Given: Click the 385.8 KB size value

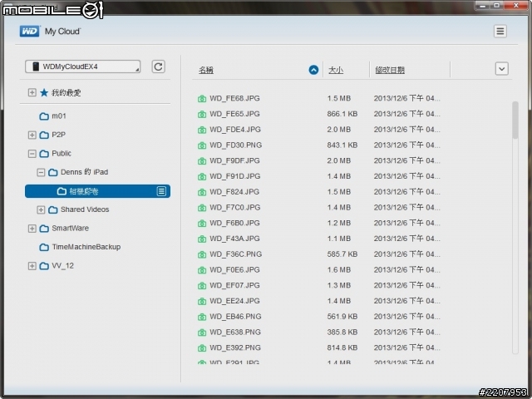Looking at the screenshot, I should click(342, 332).
